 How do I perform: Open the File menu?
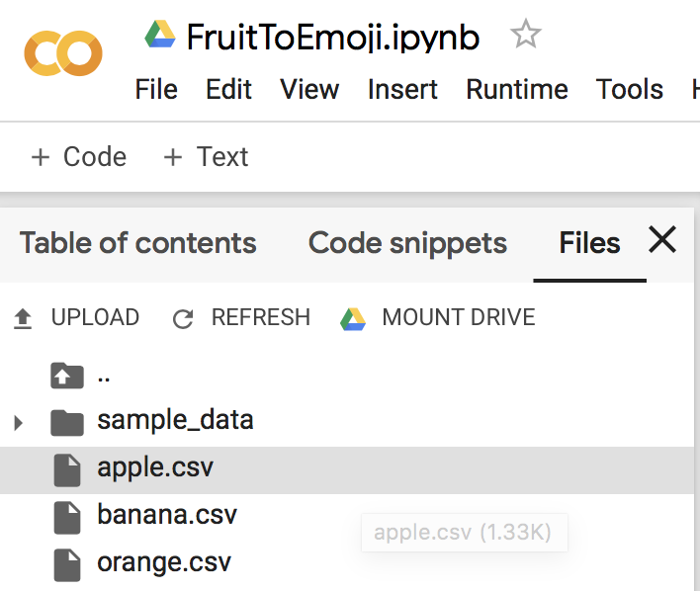point(156,89)
